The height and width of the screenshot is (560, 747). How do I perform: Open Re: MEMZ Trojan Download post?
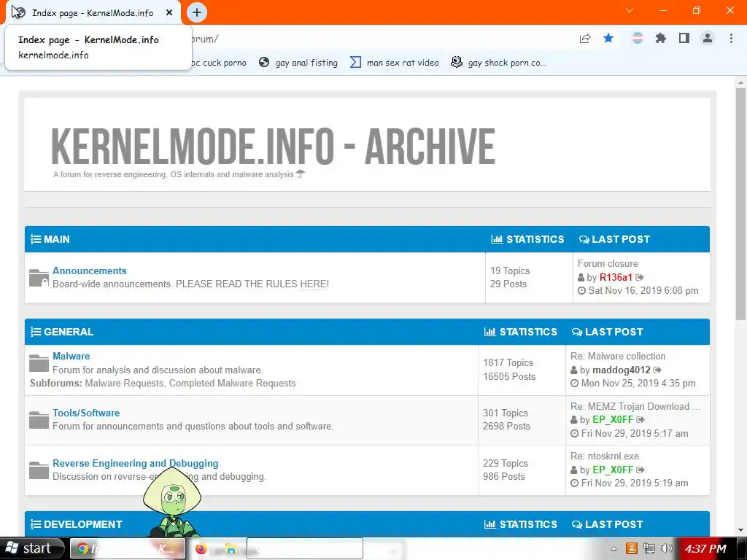tap(635, 406)
